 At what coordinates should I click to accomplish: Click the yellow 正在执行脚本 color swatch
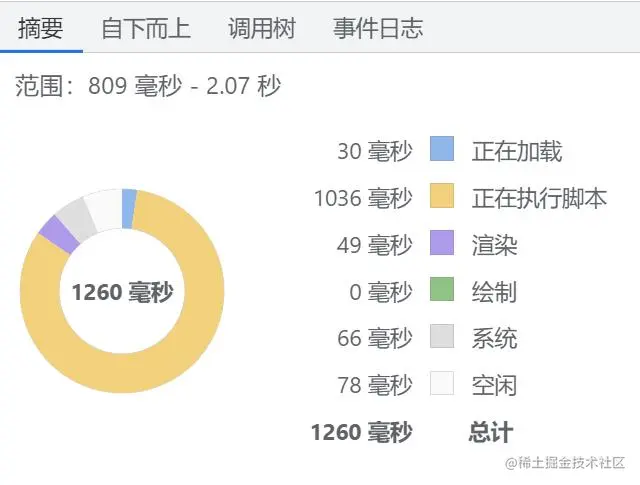pyautogui.click(x=442, y=197)
